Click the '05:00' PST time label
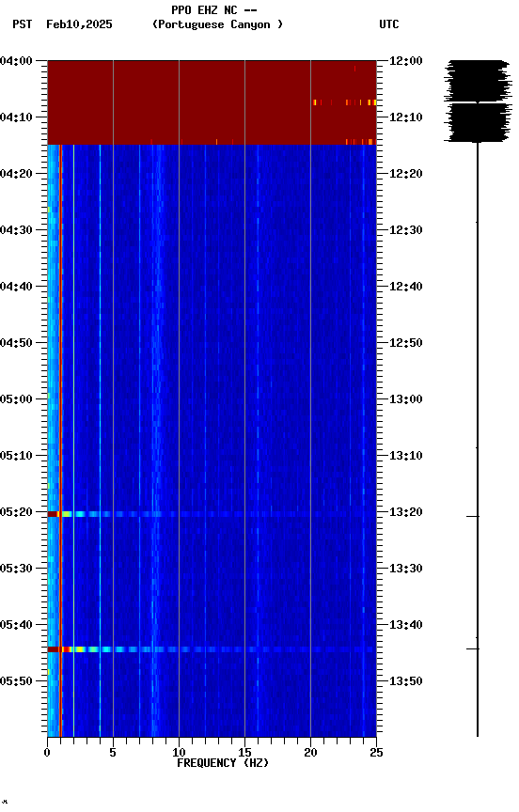Image resolution: width=519 pixels, height=812 pixels. point(16,399)
